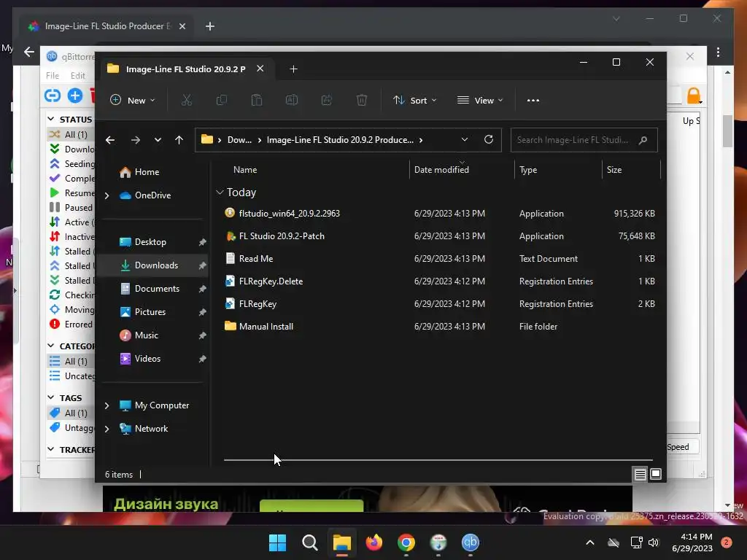
Task: Expand the address bar history dropdown
Action: [x=465, y=139]
